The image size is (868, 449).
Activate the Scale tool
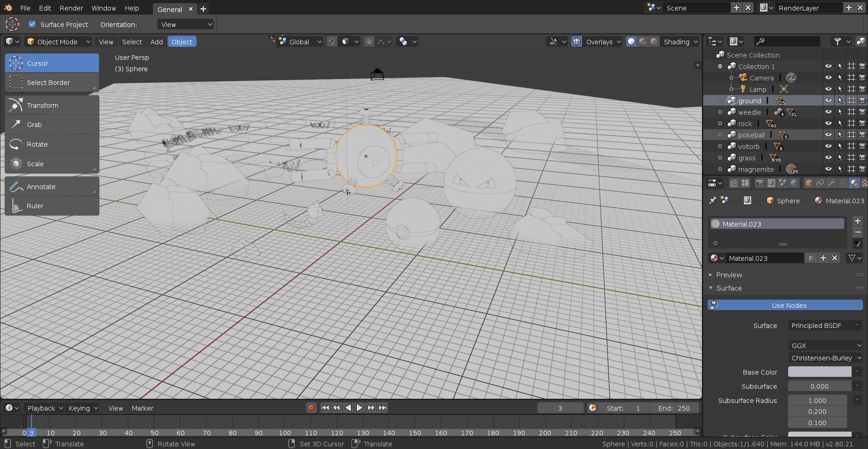click(52, 164)
